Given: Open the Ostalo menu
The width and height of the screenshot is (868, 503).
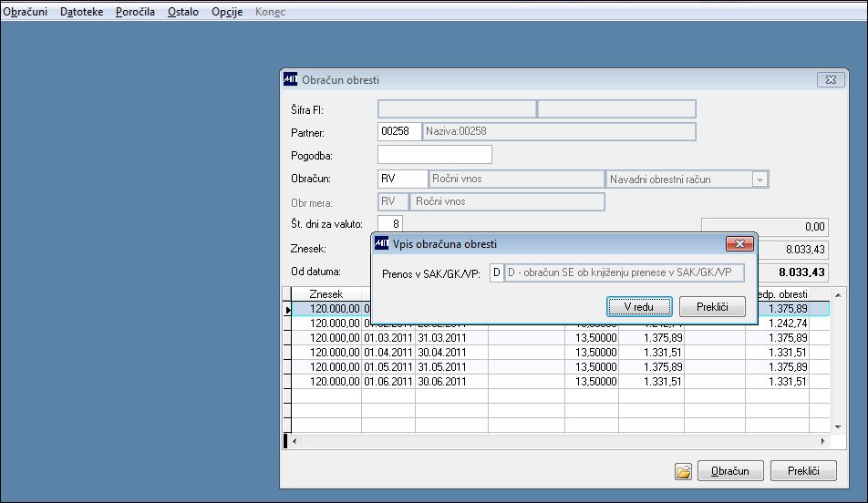Looking at the screenshot, I should point(183,12).
